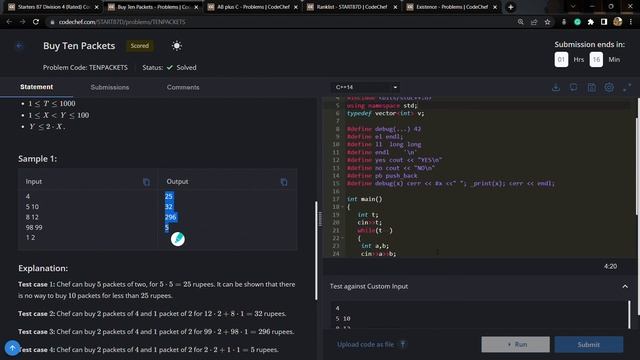
Task: Close the All plus C browser tab
Action: [x=296, y=7]
